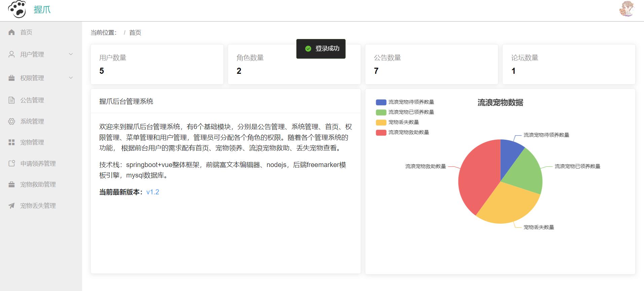Click the 握爪后台管理系统 card heading
Screen dimensions: 644x291
pos(126,101)
